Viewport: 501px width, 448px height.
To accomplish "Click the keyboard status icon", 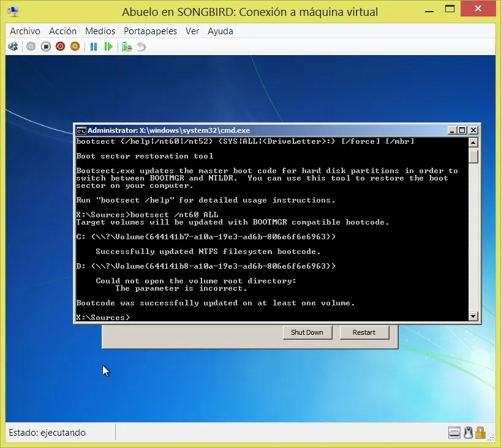I will pos(454,433).
